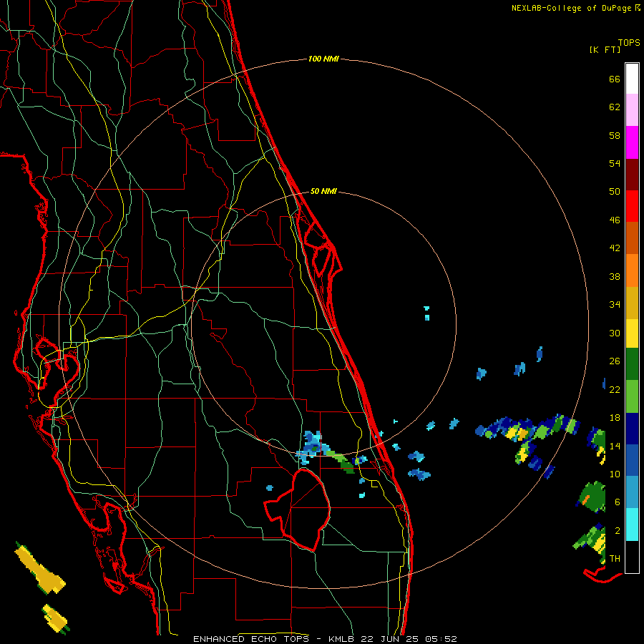Image resolution: width=644 pixels, height=644 pixels.
Task: Click the legend value '2'
Action: point(618,531)
